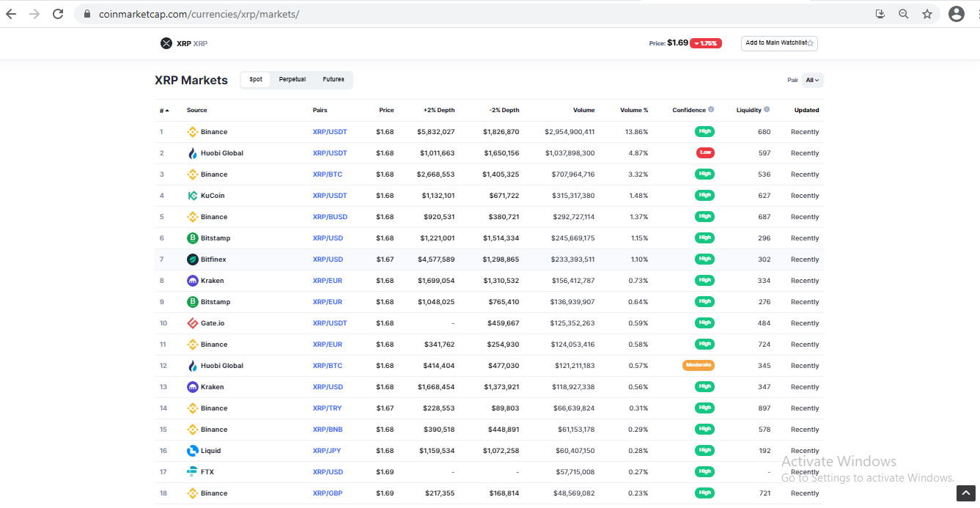Click the XRP coin logo

[x=166, y=43]
